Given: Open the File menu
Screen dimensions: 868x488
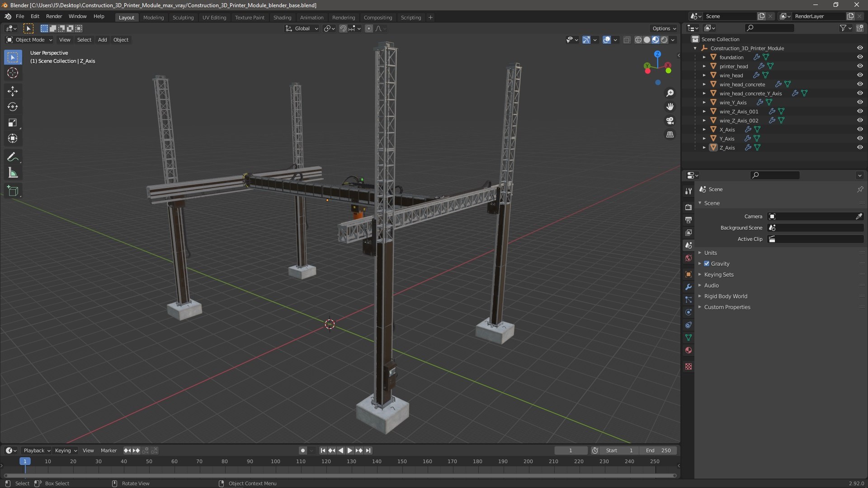Looking at the screenshot, I should (x=20, y=16).
